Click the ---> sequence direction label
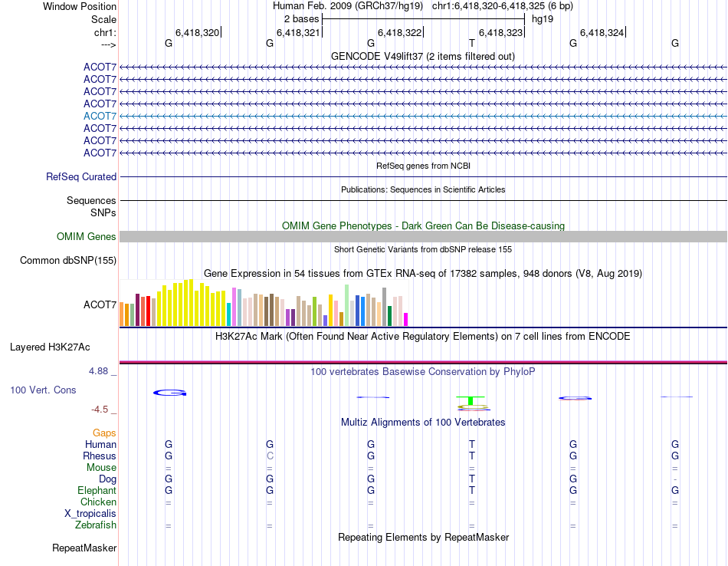The image size is (728, 566). [x=108, y=44]
